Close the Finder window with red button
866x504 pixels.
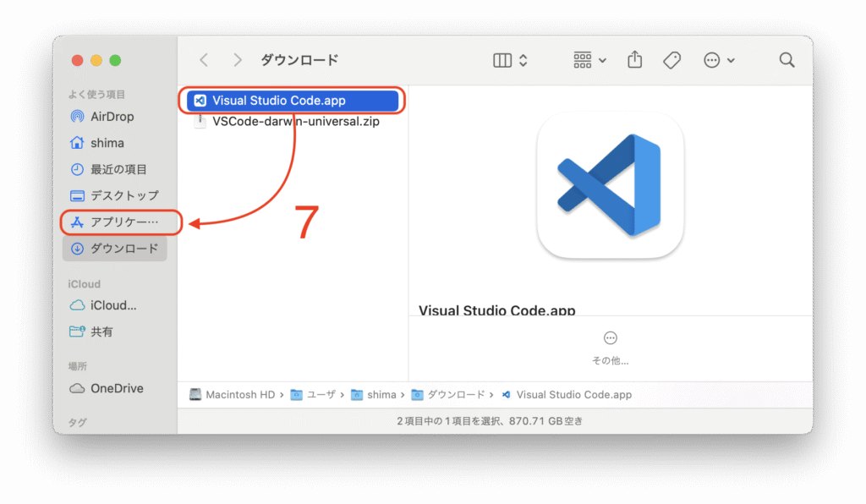[77, 60]
